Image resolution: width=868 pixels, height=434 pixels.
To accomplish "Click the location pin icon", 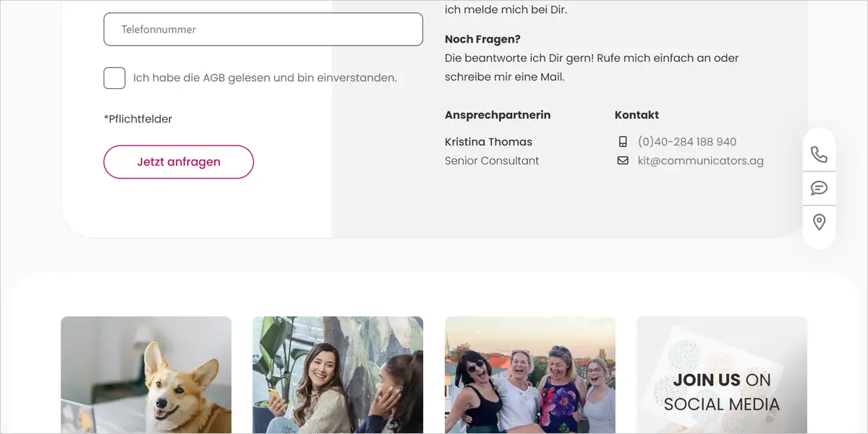I will [x=819, y=222].
